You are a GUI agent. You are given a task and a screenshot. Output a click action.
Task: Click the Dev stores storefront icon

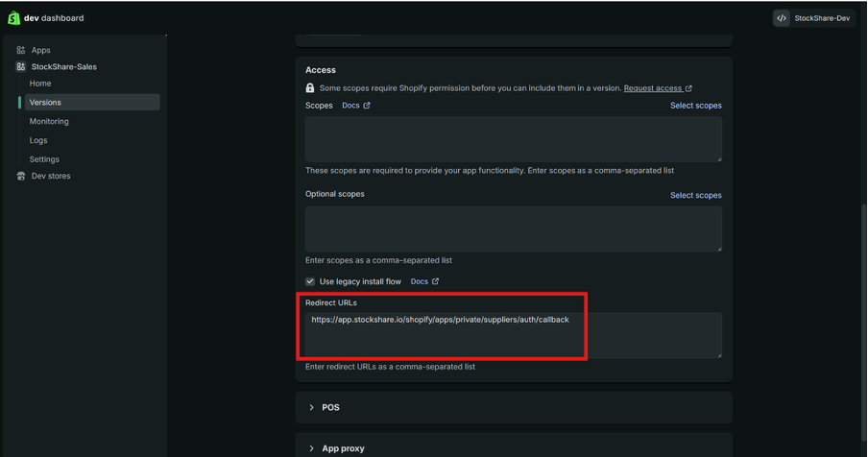pos(21,177)
